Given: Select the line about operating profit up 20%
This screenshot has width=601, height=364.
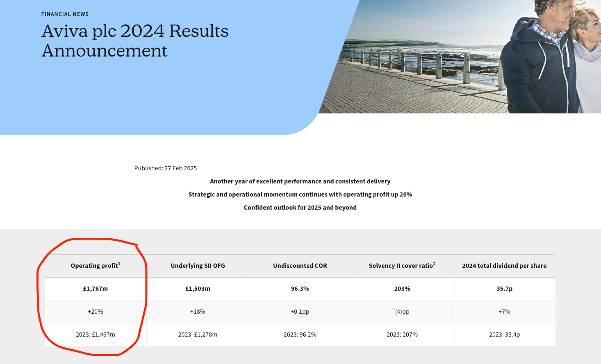Looking at the screenshot, I should point(300,194).
